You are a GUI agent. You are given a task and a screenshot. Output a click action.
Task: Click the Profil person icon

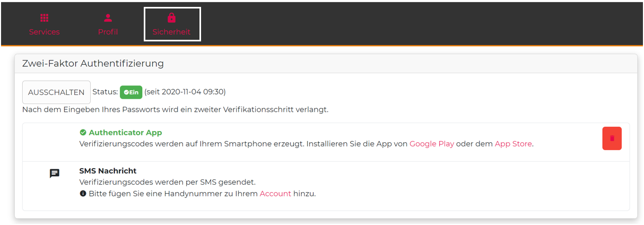pos(108,18)
